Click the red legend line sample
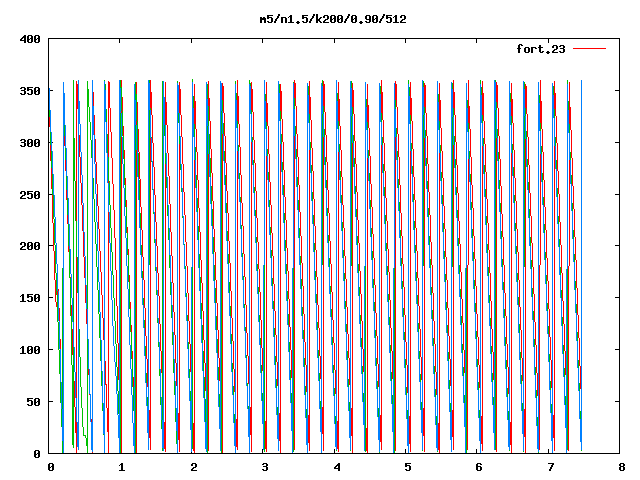 589,49
